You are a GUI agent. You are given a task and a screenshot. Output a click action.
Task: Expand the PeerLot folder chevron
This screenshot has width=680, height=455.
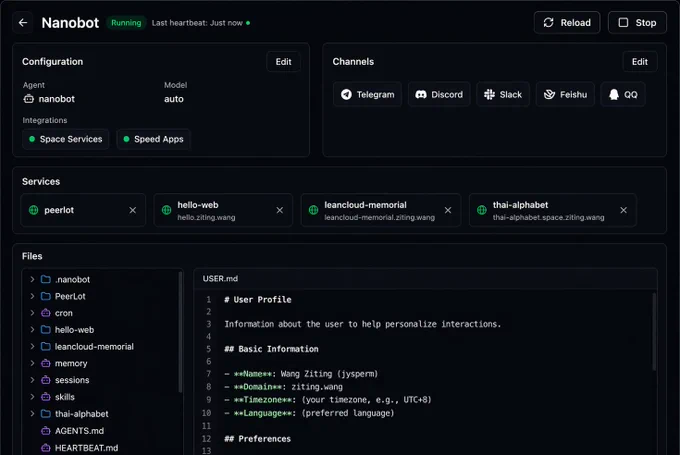coord(32,296)
